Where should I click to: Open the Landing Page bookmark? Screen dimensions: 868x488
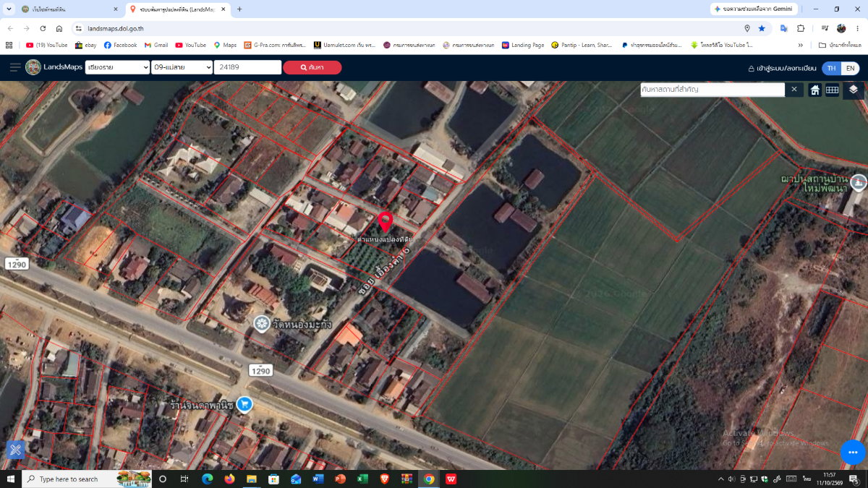523,45
